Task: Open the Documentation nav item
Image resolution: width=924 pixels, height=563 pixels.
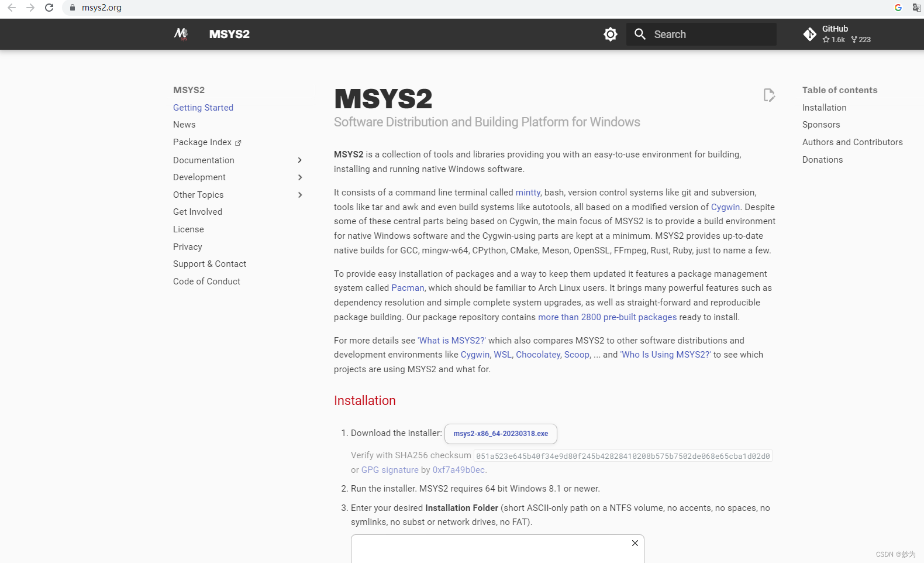Action: [204, 160]
